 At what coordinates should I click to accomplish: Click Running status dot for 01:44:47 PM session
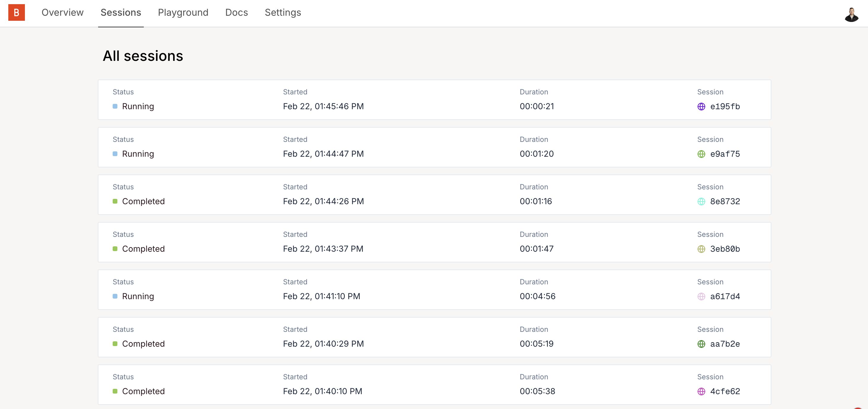click(x=115, y=154)
